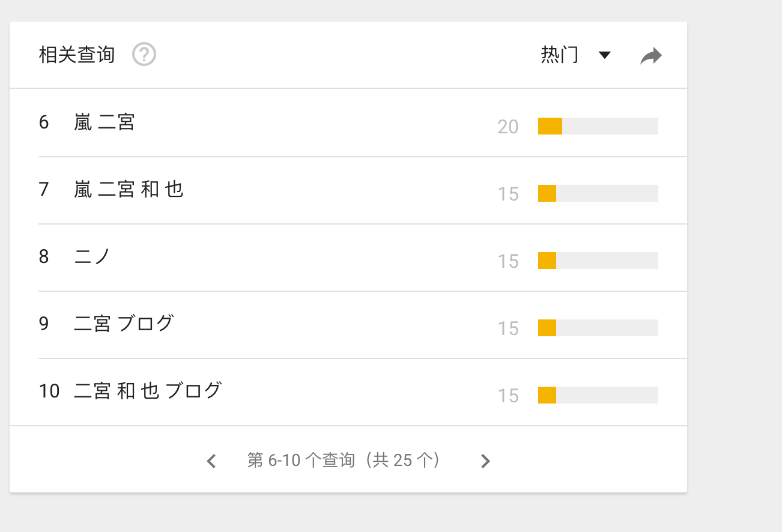The height and width of the screenshot is (532, 782).
Task: Open query 嵐 二宮 和 也
Action: (x=129, y=190)
